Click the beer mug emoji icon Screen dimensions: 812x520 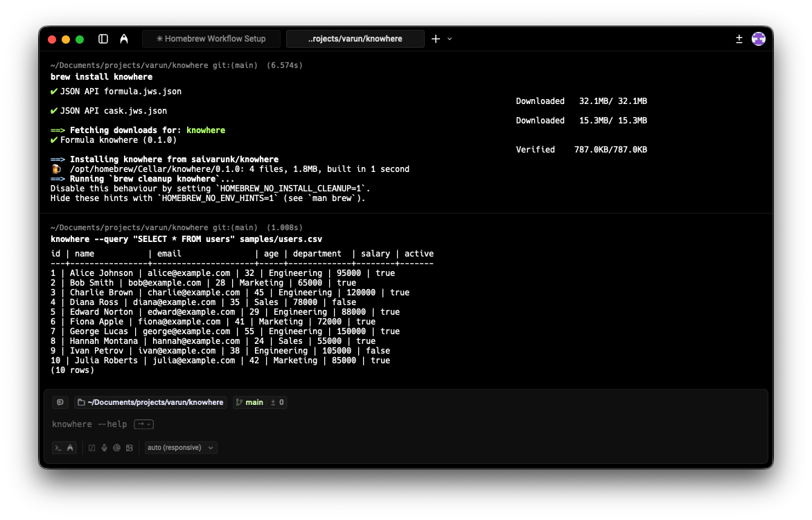[x=56, y=169]
